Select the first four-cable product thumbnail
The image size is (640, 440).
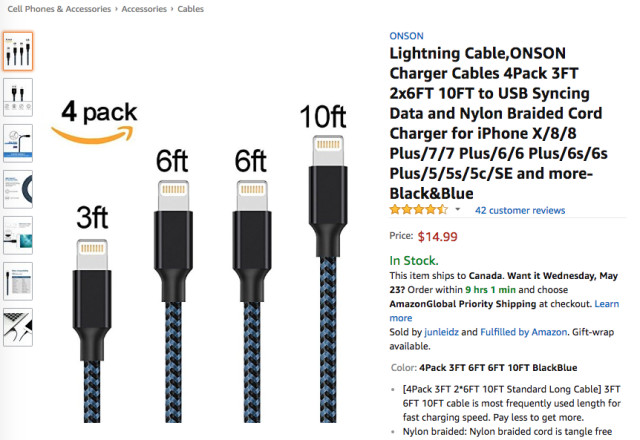(17, 51)
